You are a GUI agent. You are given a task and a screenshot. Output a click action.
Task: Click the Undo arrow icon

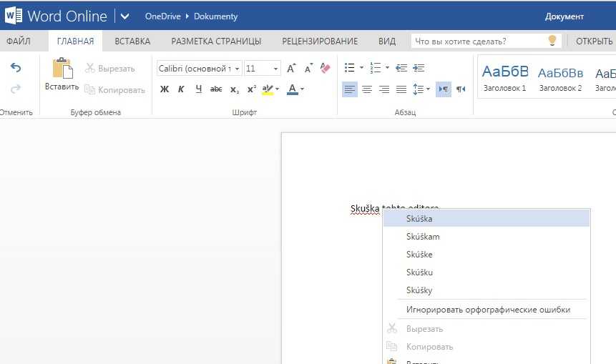point(16,68)
